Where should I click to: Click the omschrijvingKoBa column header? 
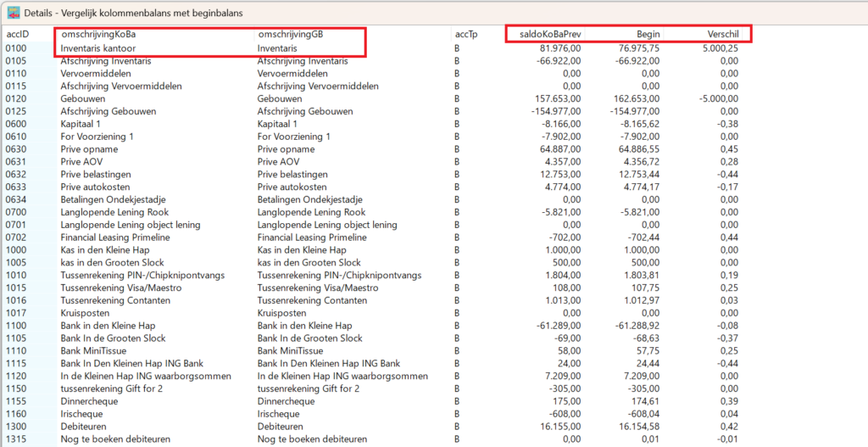coord(98,34)
